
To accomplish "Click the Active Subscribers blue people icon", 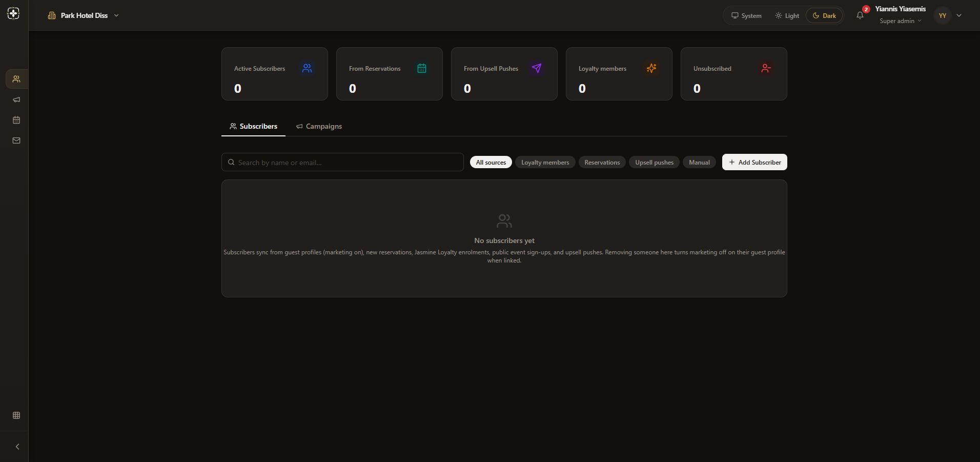I will pyautogui.click(x=307, y=68).
